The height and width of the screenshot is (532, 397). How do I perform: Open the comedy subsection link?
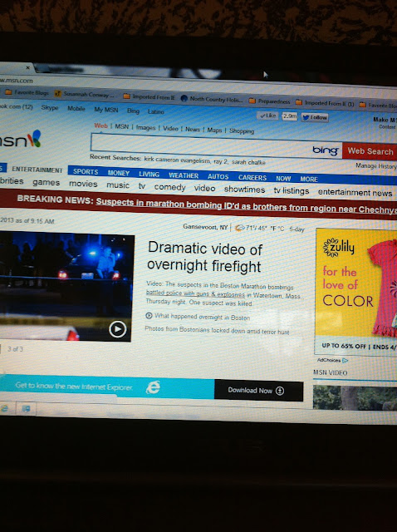pyautogui.click(x=170, y=187)
